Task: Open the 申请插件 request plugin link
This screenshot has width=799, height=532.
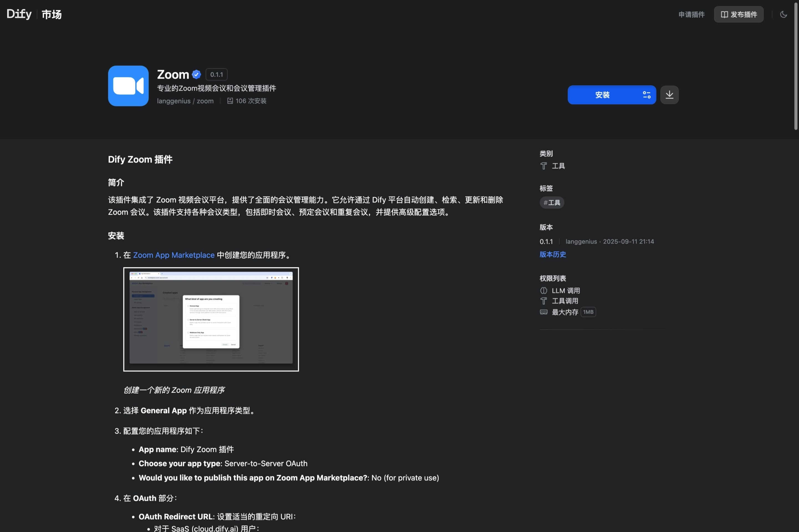Action: pos(691,14)
